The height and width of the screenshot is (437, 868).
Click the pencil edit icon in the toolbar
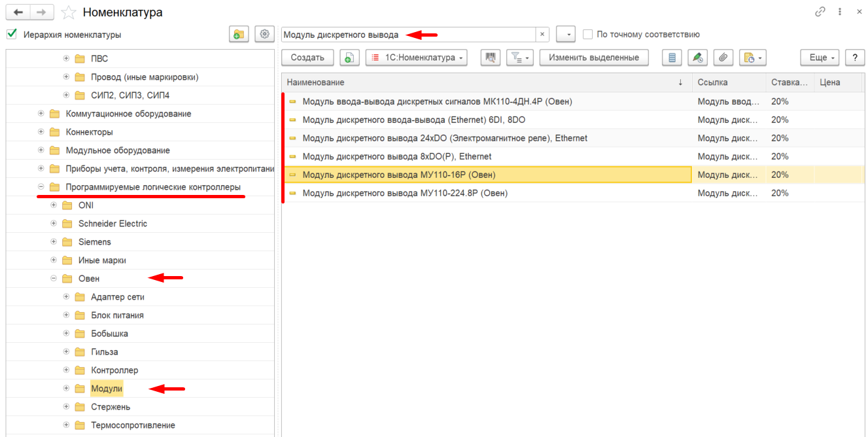[698, 58]
